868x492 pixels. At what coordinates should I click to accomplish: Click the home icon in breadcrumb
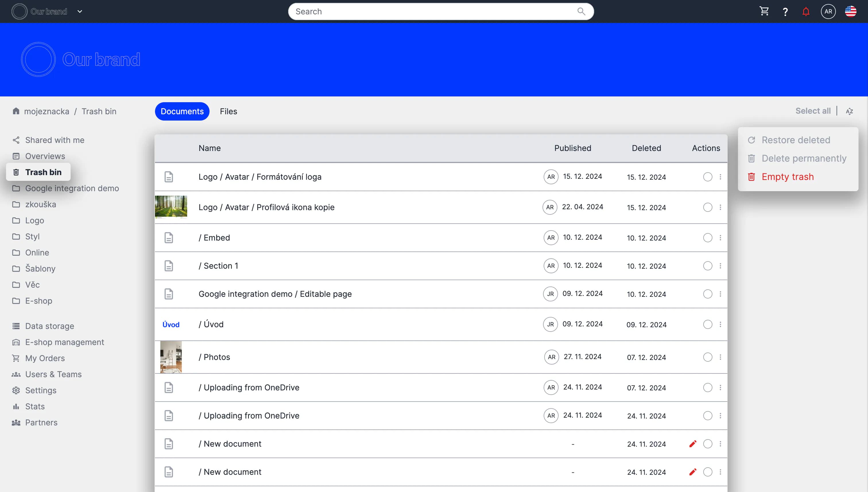(x=16, y=111)
